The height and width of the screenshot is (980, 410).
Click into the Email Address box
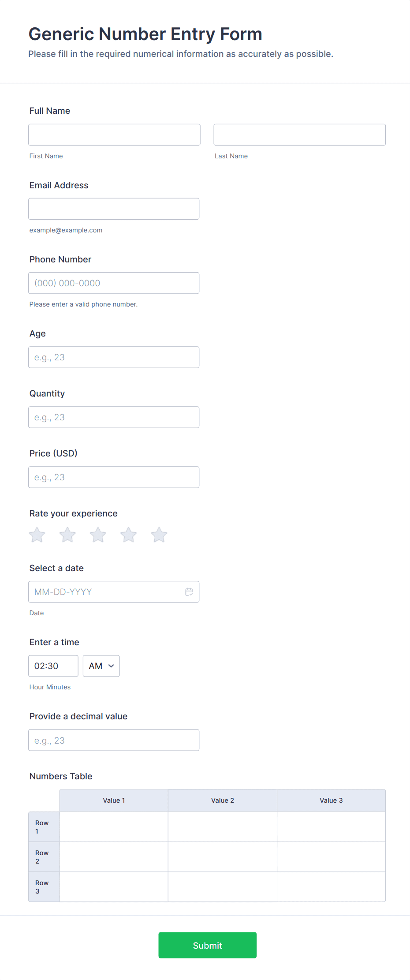tap(114, 209)
